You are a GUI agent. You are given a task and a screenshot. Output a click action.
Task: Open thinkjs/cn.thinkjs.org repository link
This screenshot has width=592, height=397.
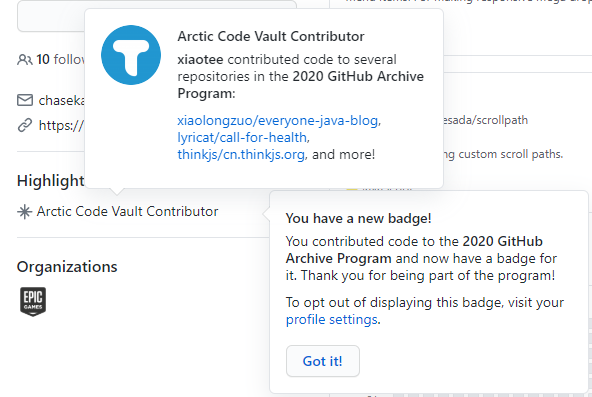(x=241, y=154)
